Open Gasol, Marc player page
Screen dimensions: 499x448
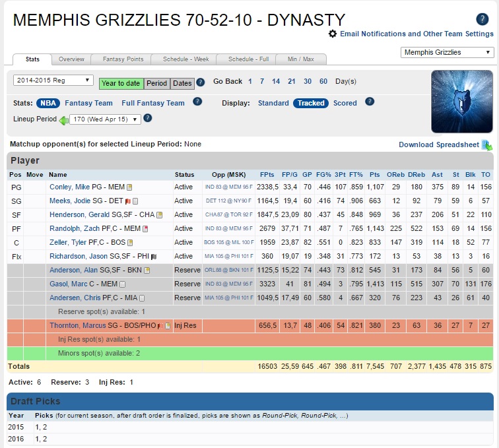[69, 284]
